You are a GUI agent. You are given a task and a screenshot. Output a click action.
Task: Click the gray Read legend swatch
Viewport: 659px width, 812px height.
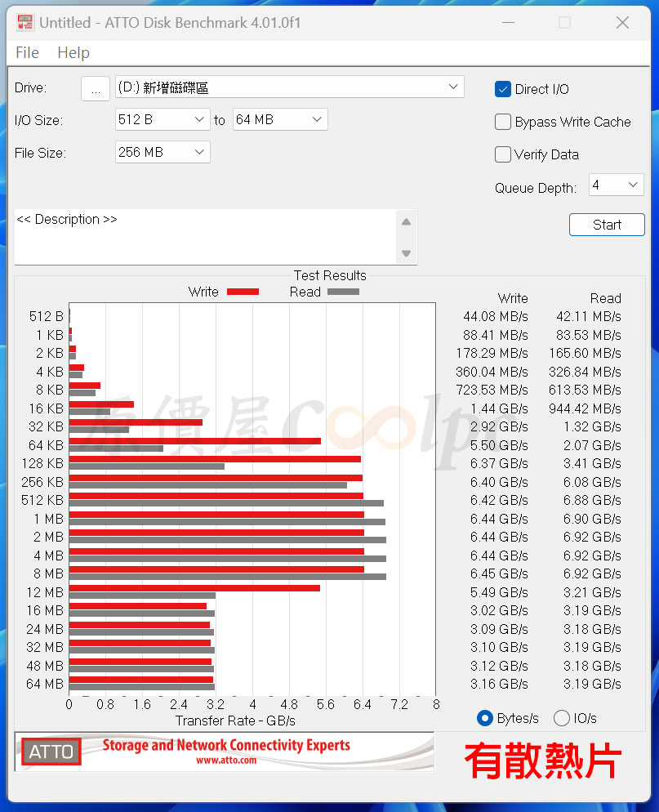tap(343, 292)
